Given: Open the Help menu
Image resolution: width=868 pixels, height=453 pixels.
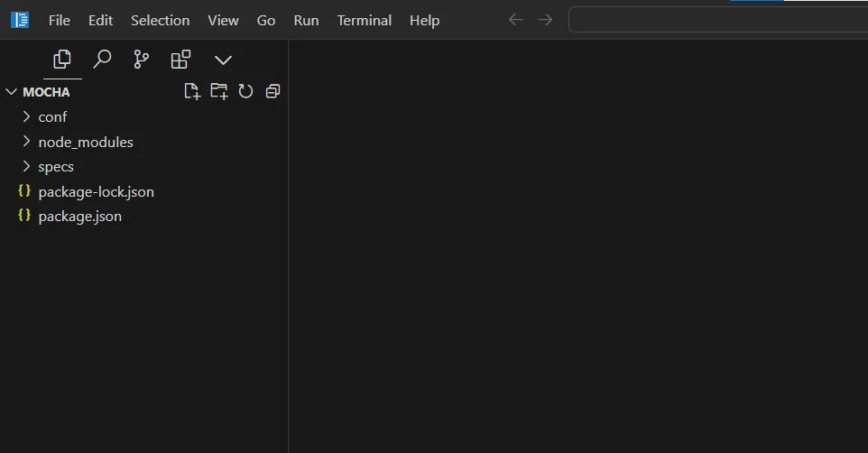Looking at the screenshot, I should point(425,21).
